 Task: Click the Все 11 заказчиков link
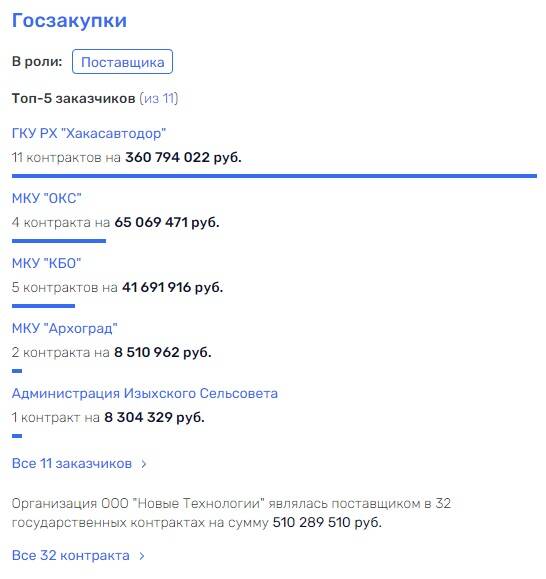click(72, 463)
